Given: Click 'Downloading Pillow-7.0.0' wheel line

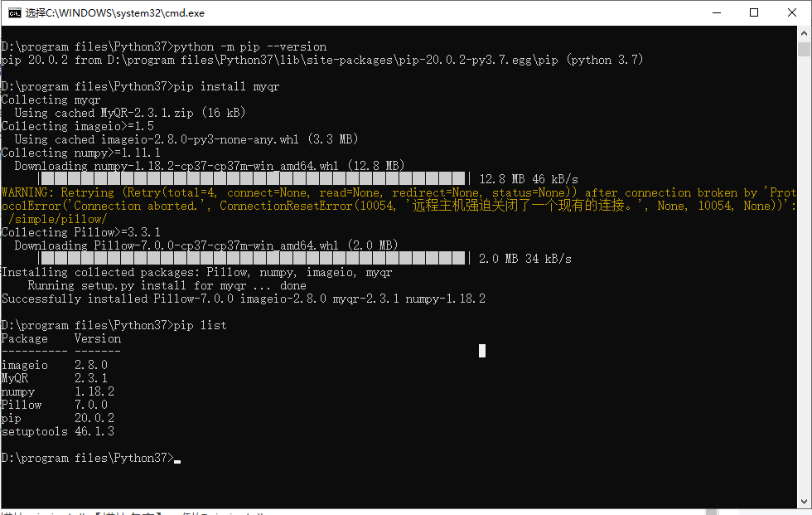Looking at the screenshot, I should point(206,245).
